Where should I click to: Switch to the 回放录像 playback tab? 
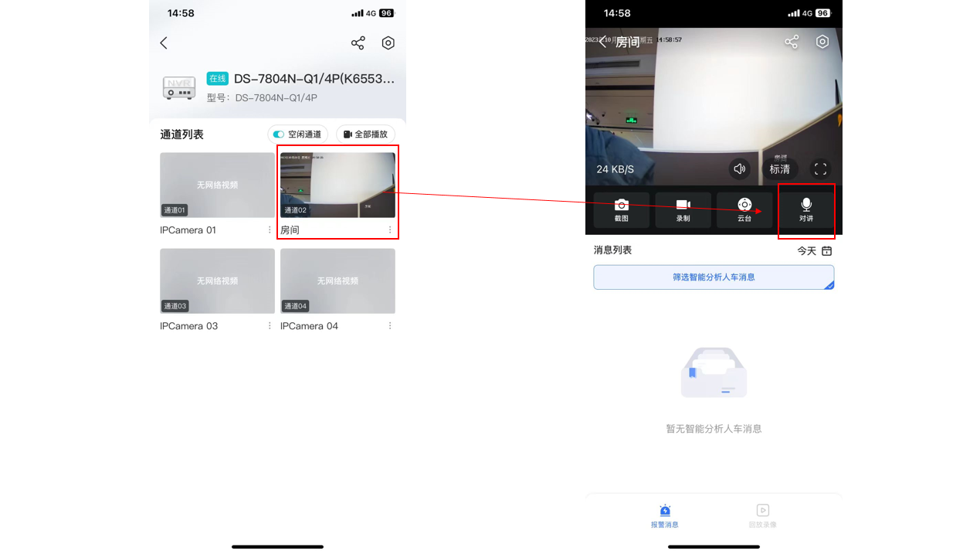762,515
